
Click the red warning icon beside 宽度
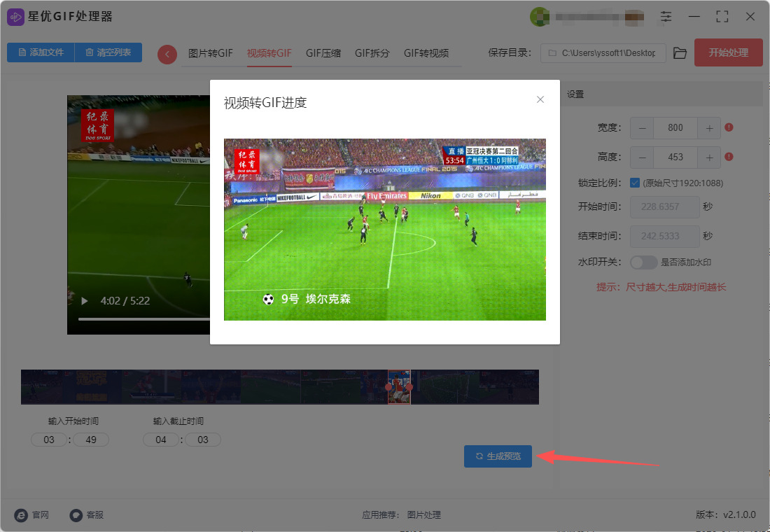pos(729,127)
